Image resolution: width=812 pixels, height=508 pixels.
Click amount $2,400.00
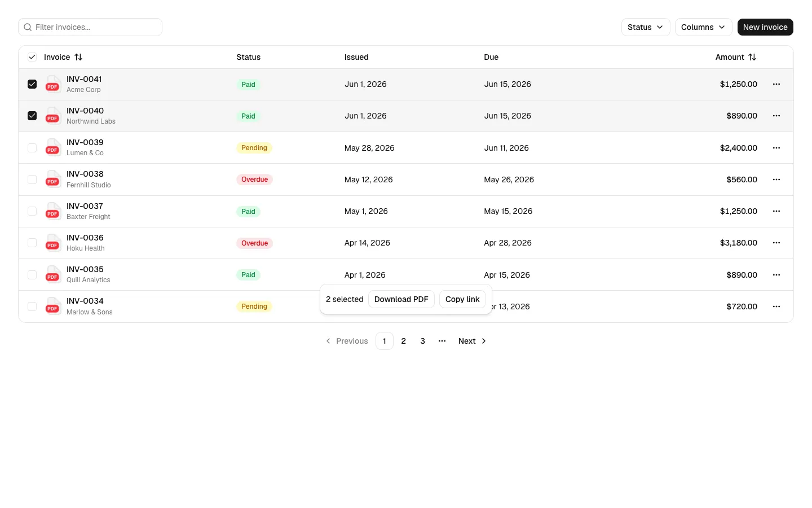click(739, 148)
